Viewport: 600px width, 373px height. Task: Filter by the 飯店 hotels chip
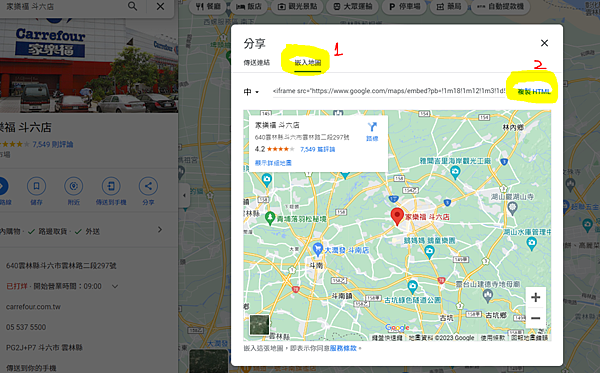pyautogui.click(x=249, y=7)
